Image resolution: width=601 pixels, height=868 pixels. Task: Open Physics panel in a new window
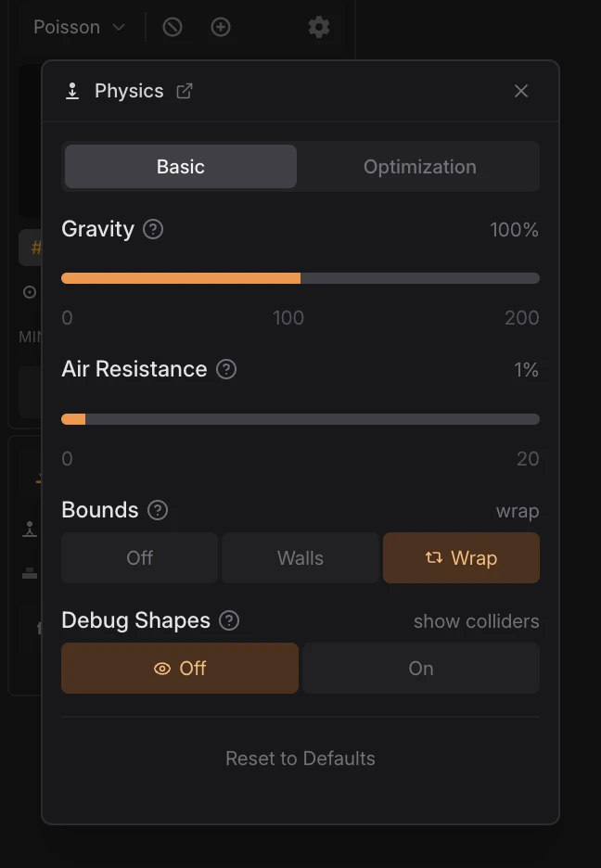coord(185,91)
